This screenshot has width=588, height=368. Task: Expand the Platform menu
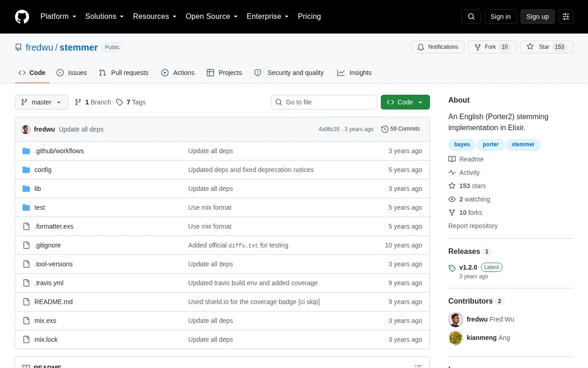coord(58,17)
